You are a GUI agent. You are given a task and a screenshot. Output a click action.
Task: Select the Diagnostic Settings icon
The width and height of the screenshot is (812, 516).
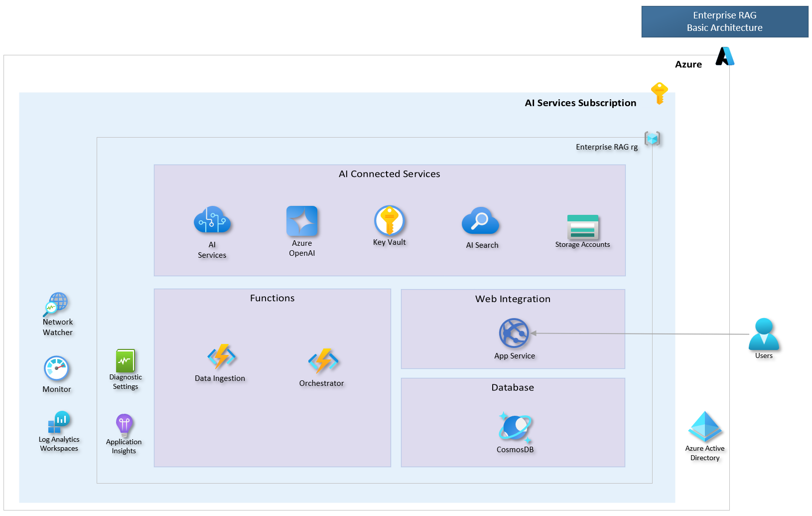tap(126, 360)
